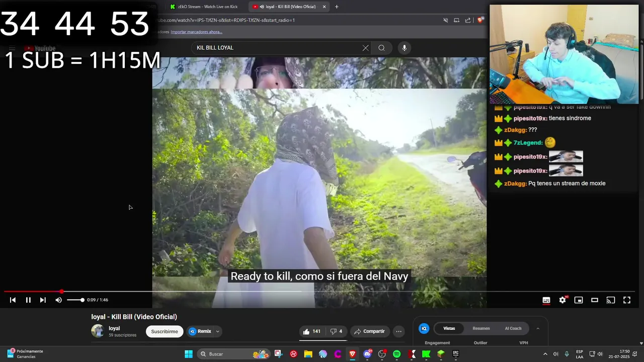644x362 pixels.
Task: Run search with the magnifier button
Action: (x=382, y=48)
